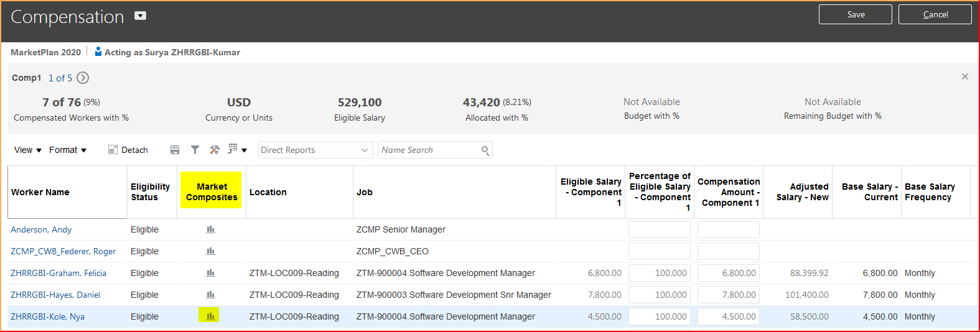Close the Comp1 summary panel
The image size is (980, 332).
click(x=964, y=76)
